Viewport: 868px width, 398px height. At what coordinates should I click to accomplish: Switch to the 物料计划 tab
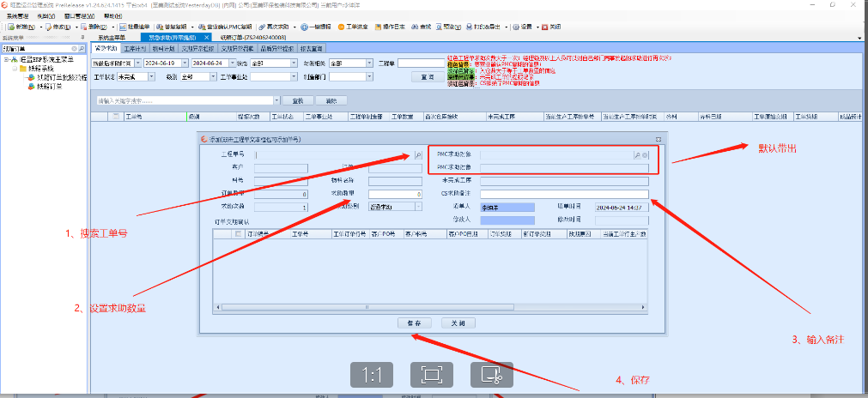pyautogui.click(x=164, y=49)
